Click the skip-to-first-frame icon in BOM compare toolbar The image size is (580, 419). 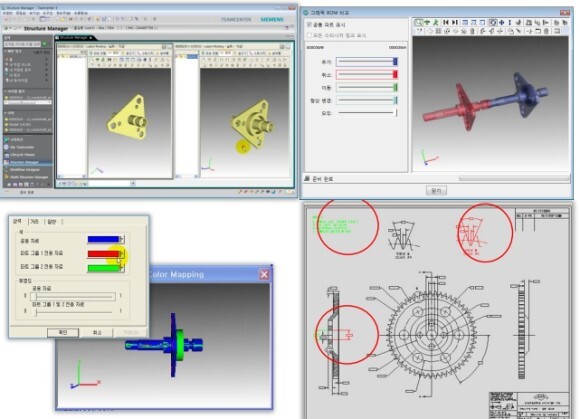pos(445,23)
